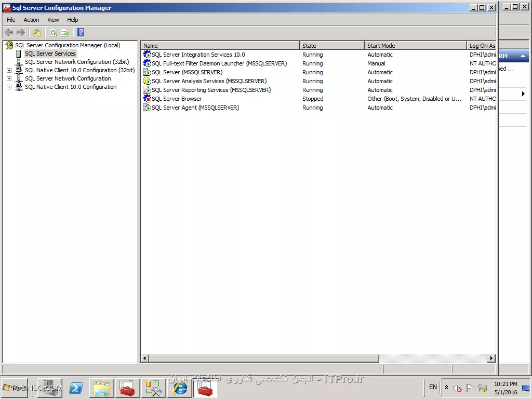Screen dimensions: 532x399
Task: Select SQL Server Analysis Services icon
Action: click(x=147, y=81)
